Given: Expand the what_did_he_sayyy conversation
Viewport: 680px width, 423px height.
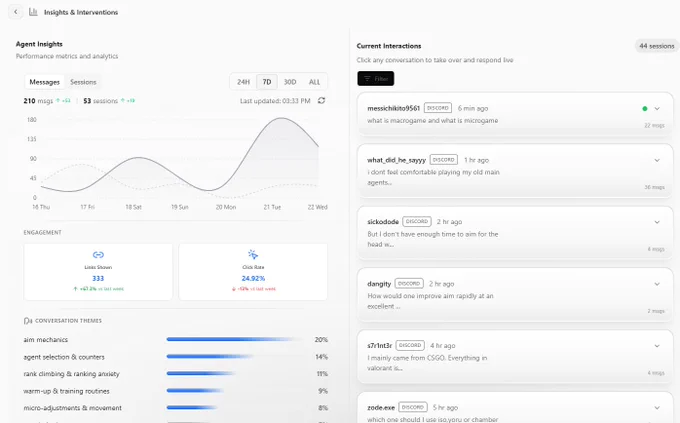Looking at the screenshot, I should pyautogui.click(x=657, y=160).
